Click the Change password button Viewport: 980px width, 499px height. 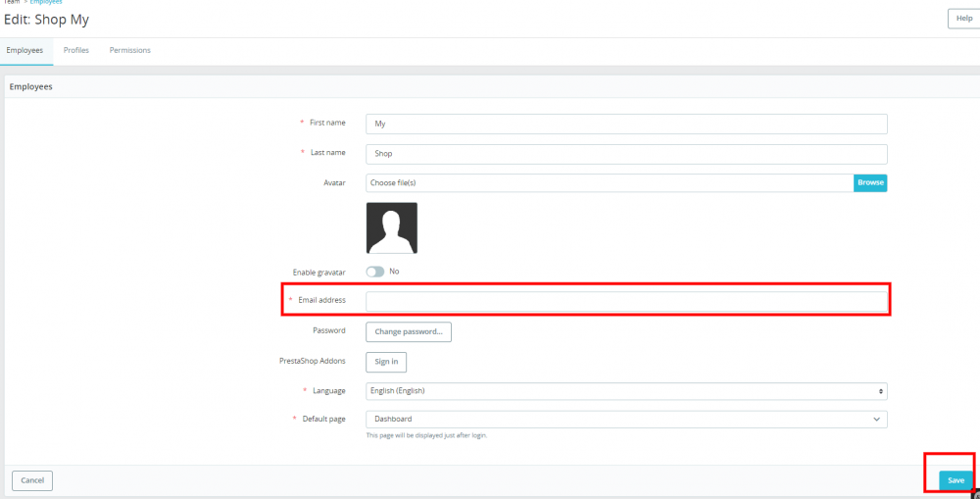408,332
